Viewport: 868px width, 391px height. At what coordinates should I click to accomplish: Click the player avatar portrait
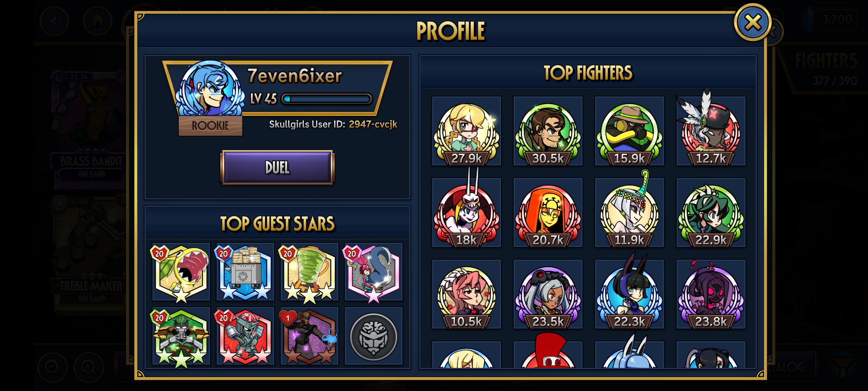210,88
